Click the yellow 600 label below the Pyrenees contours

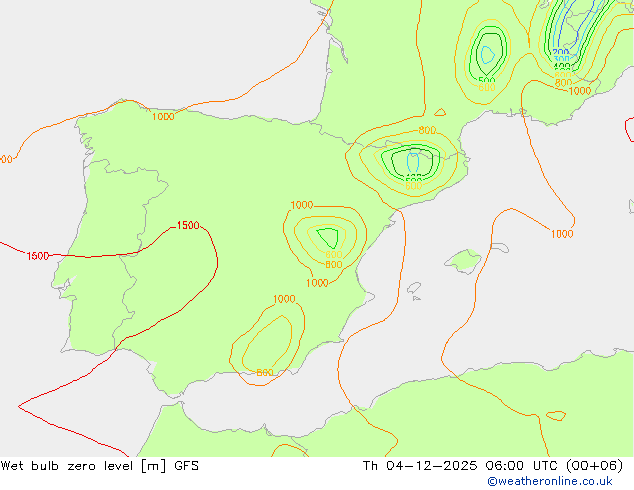(413, 186)
